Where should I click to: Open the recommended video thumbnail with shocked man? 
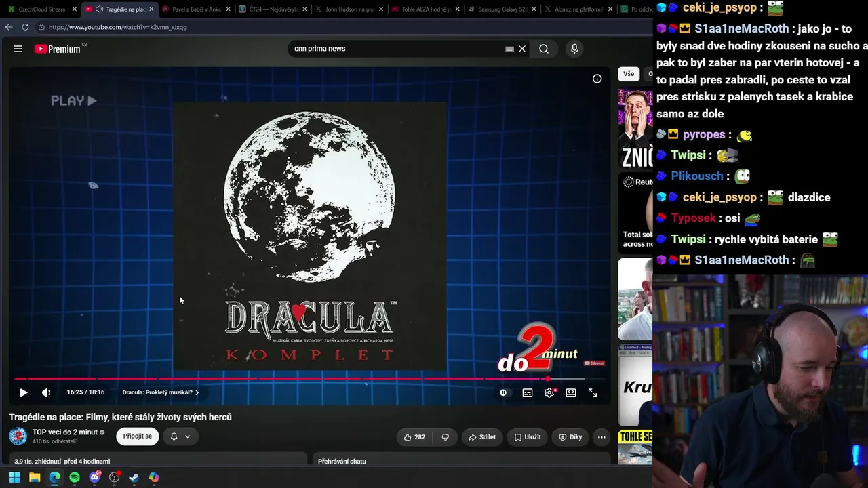coord(635,128)
